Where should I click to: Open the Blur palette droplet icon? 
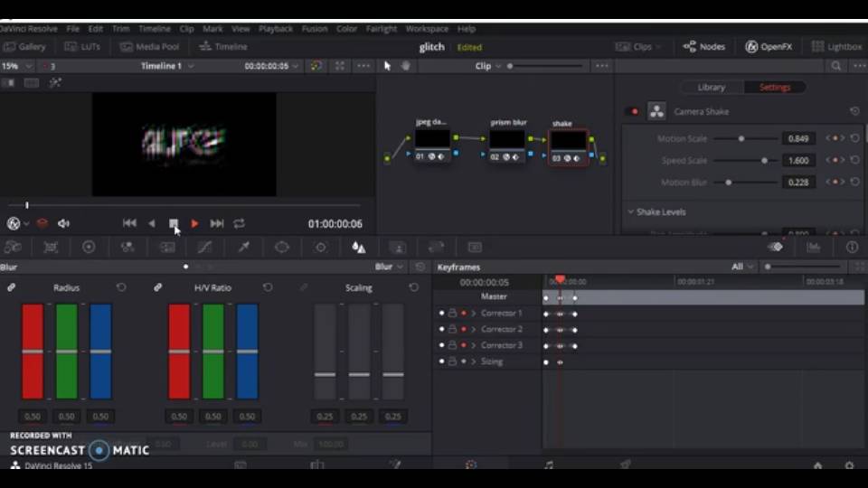point(359,248)
